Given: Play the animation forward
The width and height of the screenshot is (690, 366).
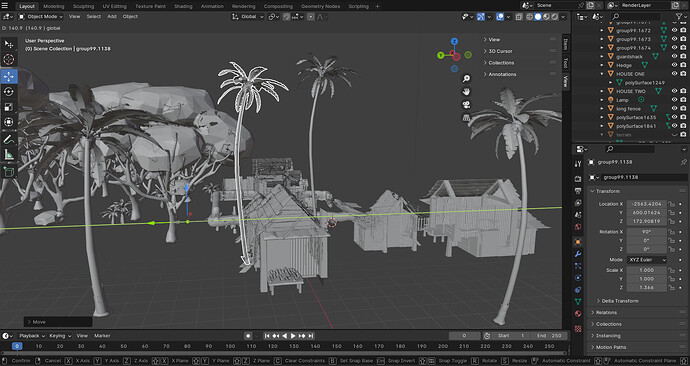Looking at the screenshot, I should [294, 336].
